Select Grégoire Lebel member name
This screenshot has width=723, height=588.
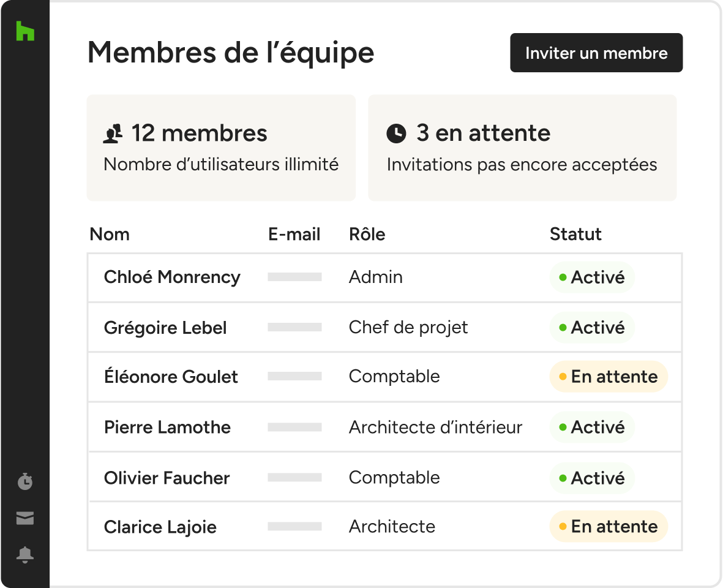[165, 328]
